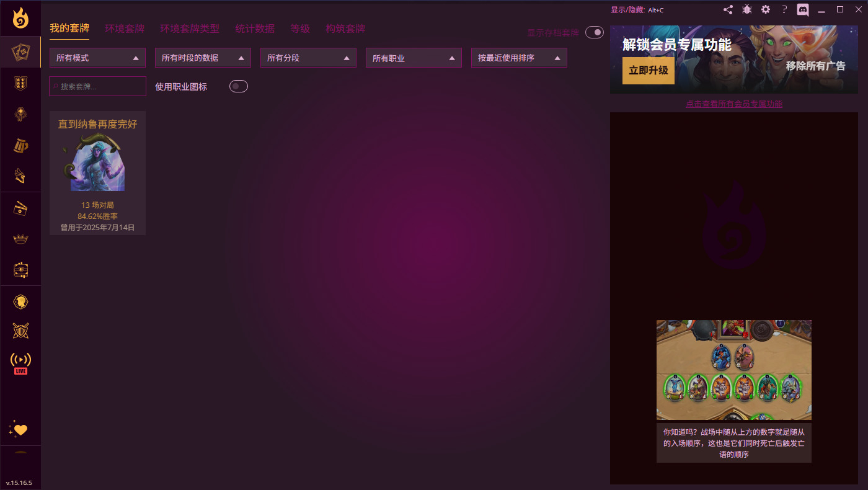Open settings via the gear icon
Viewport: 868px width, 490px height.
pyautogui.click(x=766, y=10)
